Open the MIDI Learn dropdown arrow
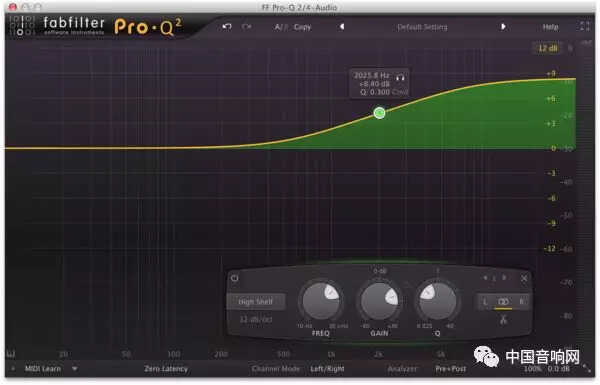The width and height of the screenshot is (600, 385). pos(75,369)
